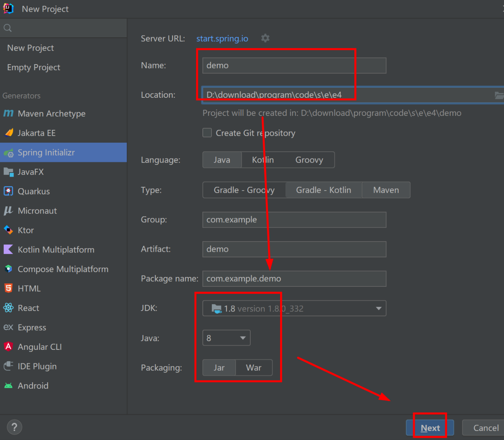
Task: Click the Android robot icon
Action: (x=8, y=386)
